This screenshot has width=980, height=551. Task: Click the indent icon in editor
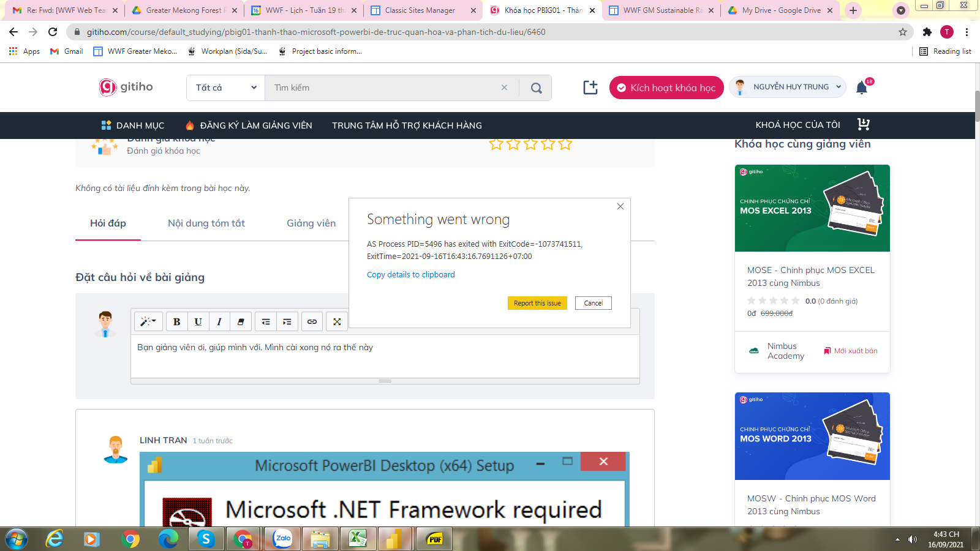(x=287, y=321)
